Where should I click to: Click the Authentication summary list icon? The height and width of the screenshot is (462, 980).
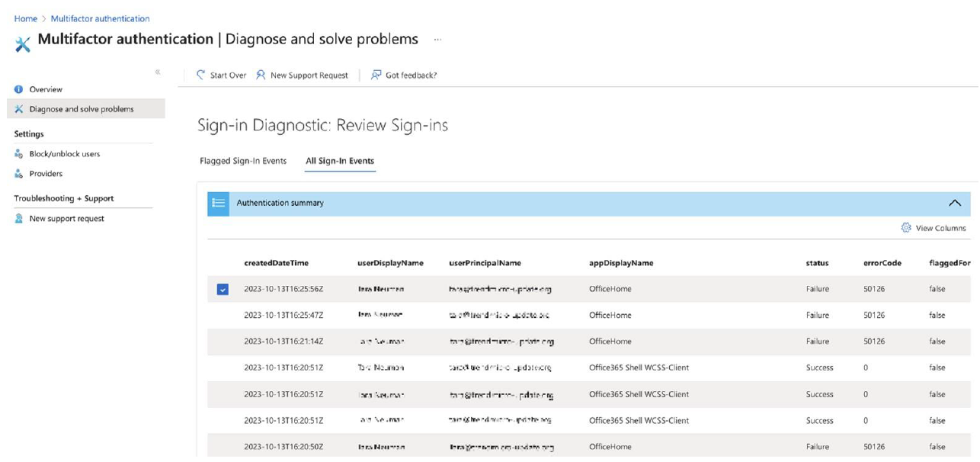pos(218,203)
